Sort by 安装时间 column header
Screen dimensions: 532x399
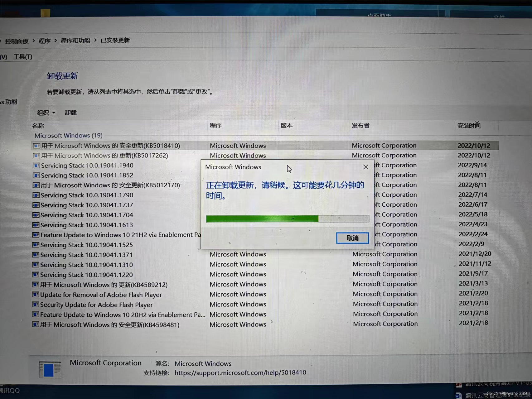click(x=469, y=125)
